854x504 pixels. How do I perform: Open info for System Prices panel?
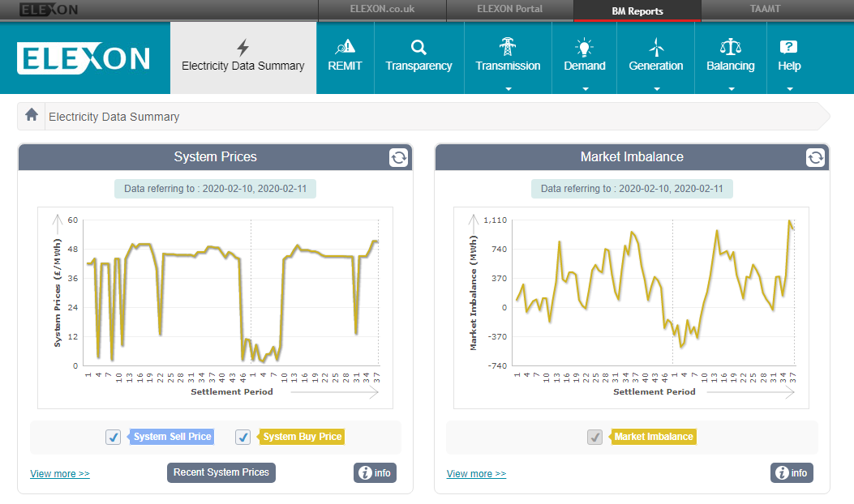[x=376, y=473]
